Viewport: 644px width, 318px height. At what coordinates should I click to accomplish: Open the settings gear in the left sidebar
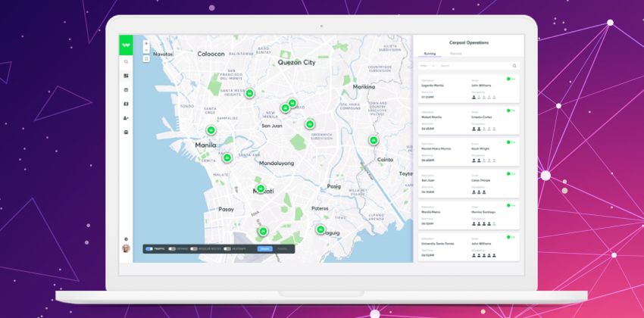tap(126, 238)
